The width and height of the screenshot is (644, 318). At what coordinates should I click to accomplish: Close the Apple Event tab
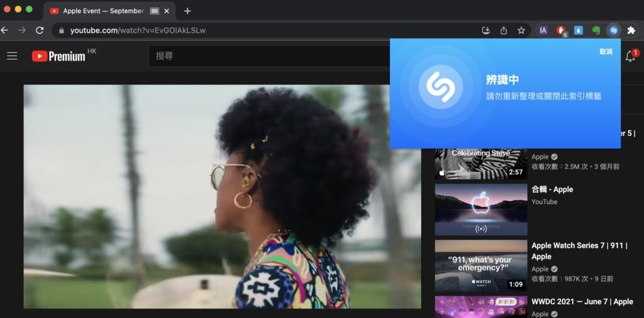pyautogui.click(x=166, y=11)
